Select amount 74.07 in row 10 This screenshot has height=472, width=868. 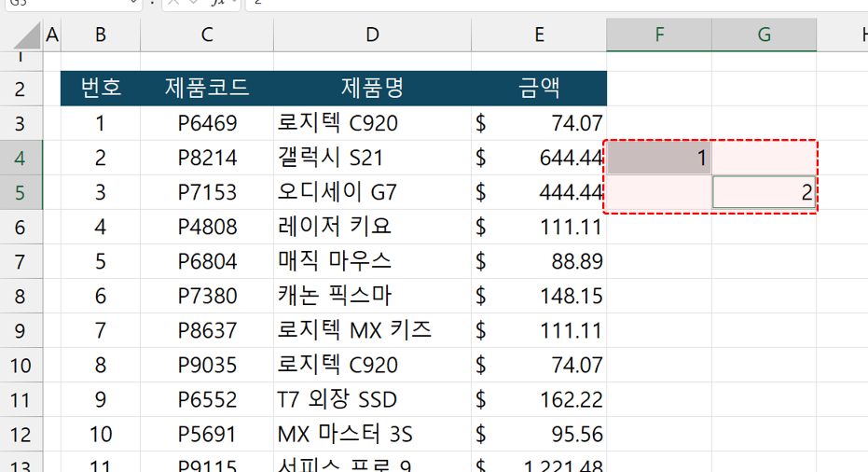coord(539,366)
